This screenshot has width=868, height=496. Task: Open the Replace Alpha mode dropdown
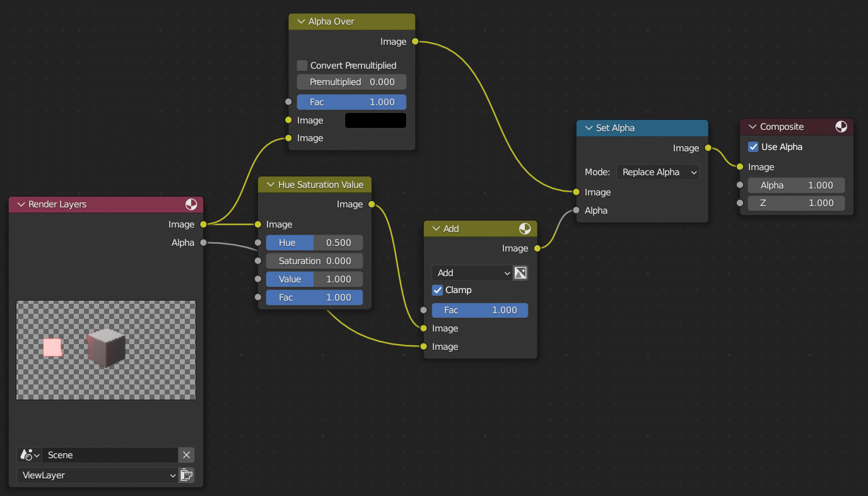click(658, 172)
